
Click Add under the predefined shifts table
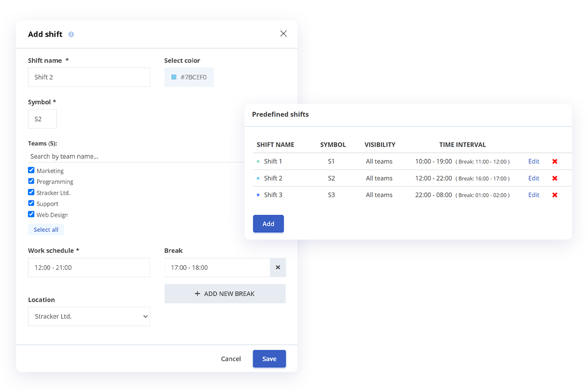point(268,223)
